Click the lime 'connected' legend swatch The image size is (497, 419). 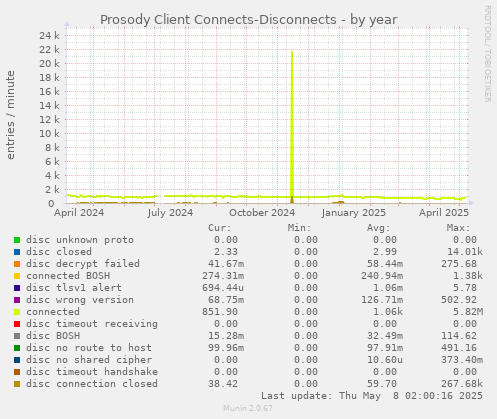(x=17, y=312)
